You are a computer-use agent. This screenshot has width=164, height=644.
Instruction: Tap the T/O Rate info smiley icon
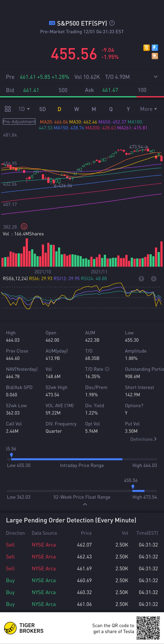click(x=107, y=369)
